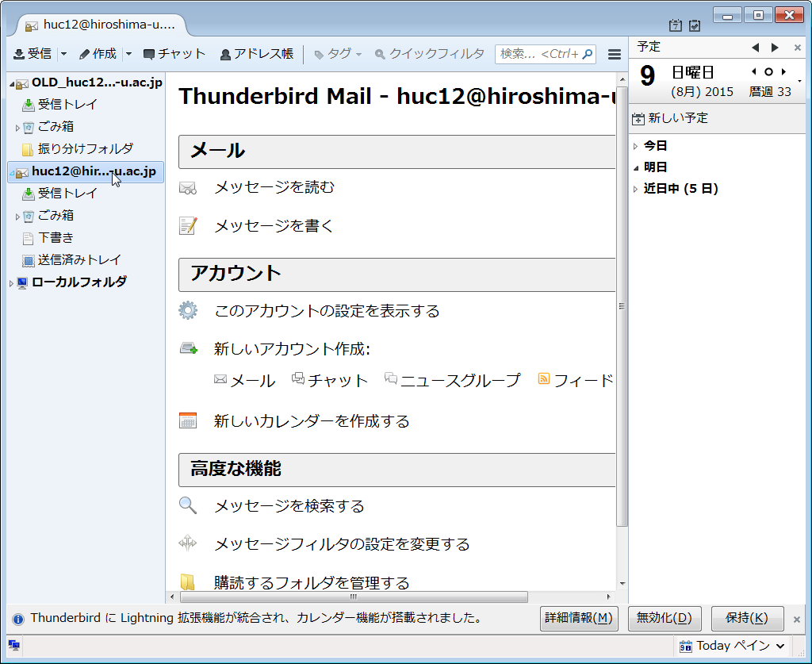The height and width of the screenshot is (664, 812).
Task: Select the 振り分けフォルダ folder
Action: pyautogui.click(x=86, y=149)
